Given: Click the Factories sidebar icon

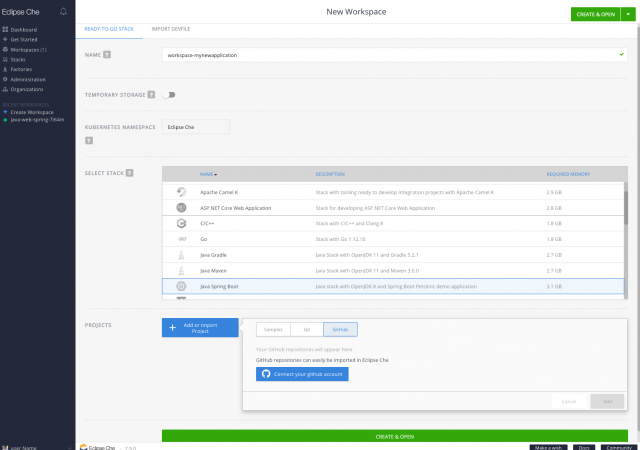Looking at the screenshot, I should point(5,69).
